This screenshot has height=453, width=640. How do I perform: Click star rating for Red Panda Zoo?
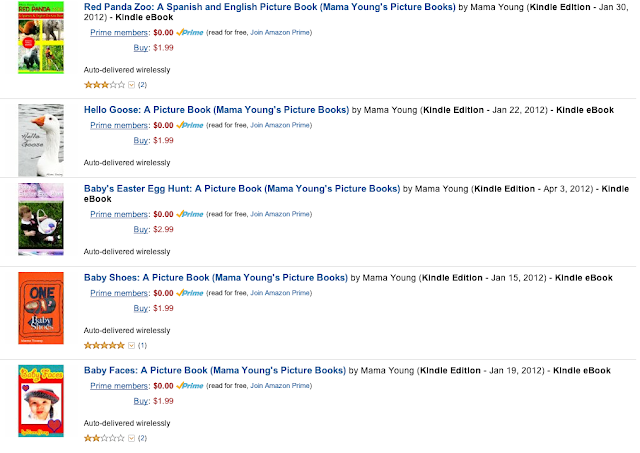click(x=103, y=85)
